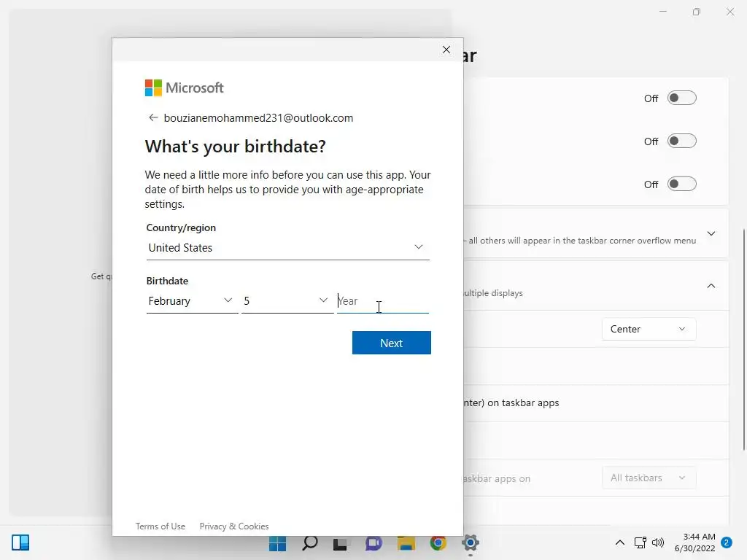Toggle the second Off switch in Settings
This screenshot has width=747, height=560.
coord(682,141)
